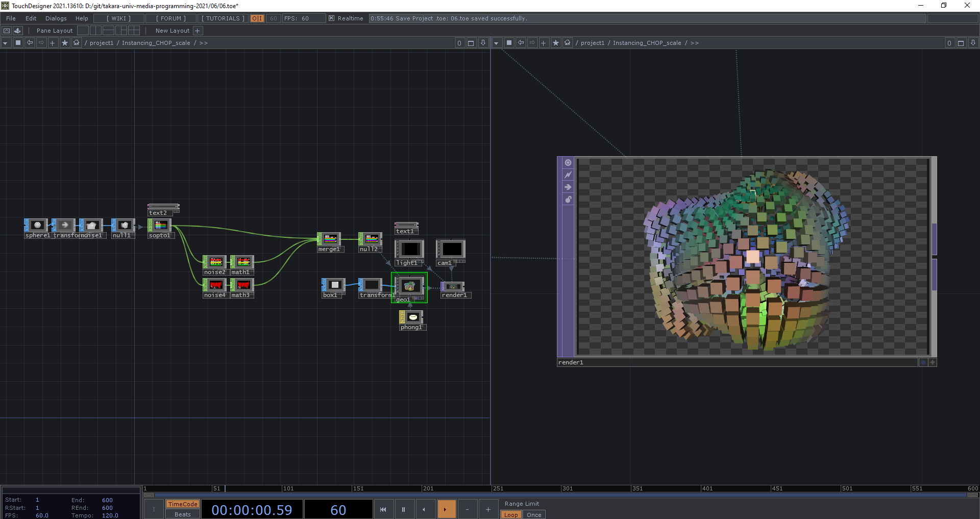
Task: Open the Palette browser icon
Action: click(17, 31)
